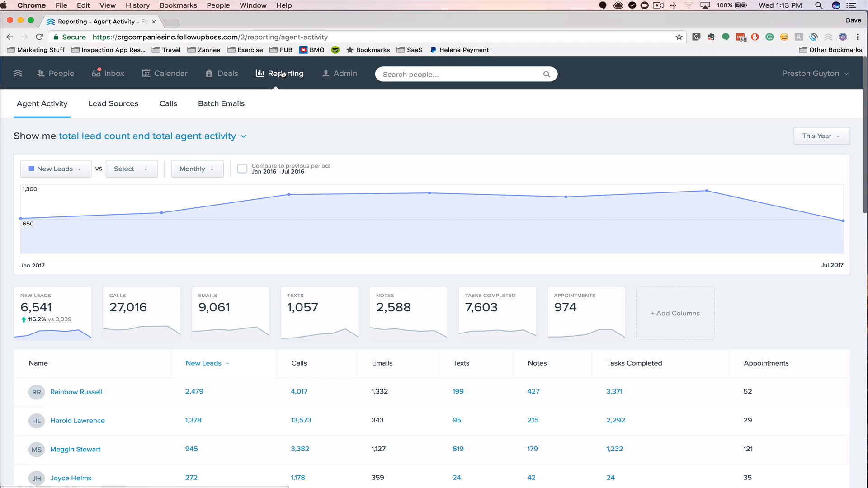
Task: Switch to the Batch Emails tab
Action: coord(221,103)
